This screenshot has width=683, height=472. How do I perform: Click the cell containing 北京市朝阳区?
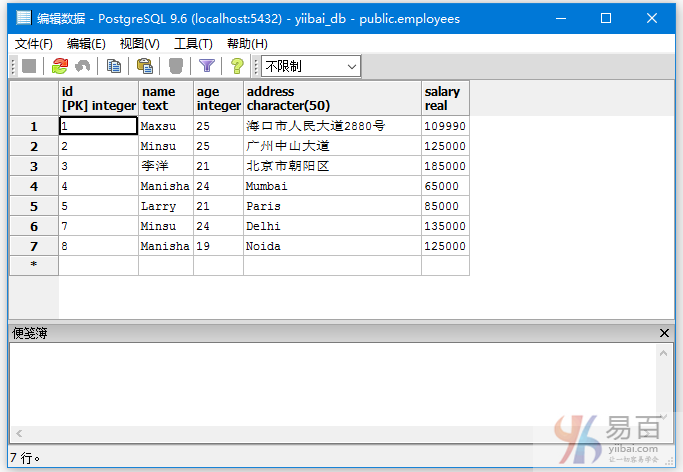coord(332,166)
